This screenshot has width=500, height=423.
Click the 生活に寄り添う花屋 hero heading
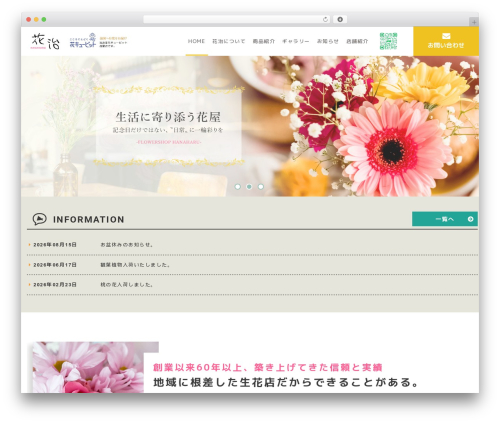(x=168, y=117)
